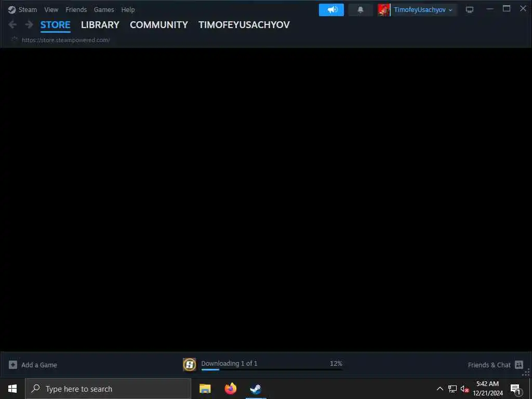Open the TIMOFEYUSACHYOV profile tab

click(244, 25)
